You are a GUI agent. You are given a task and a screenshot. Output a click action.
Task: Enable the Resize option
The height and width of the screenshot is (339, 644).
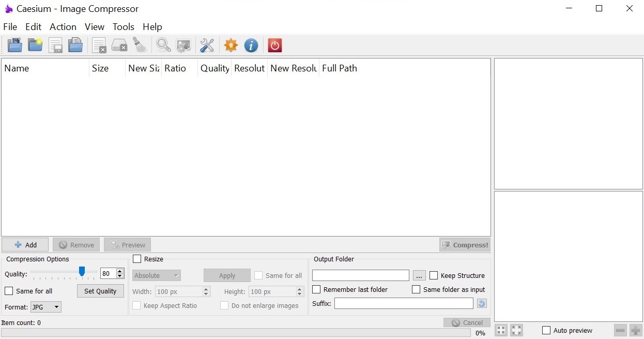coord(137,259)
